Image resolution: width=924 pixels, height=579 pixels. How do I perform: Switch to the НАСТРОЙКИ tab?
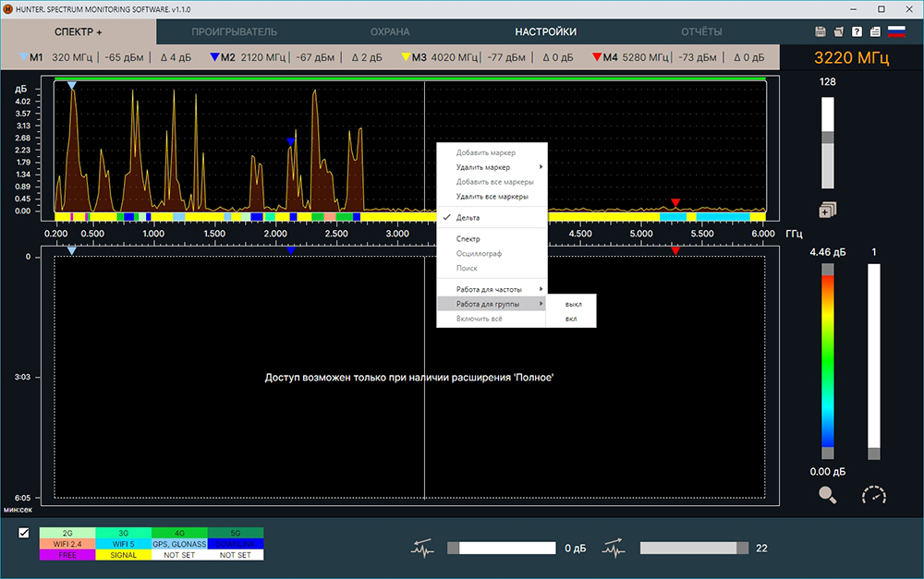545,31
